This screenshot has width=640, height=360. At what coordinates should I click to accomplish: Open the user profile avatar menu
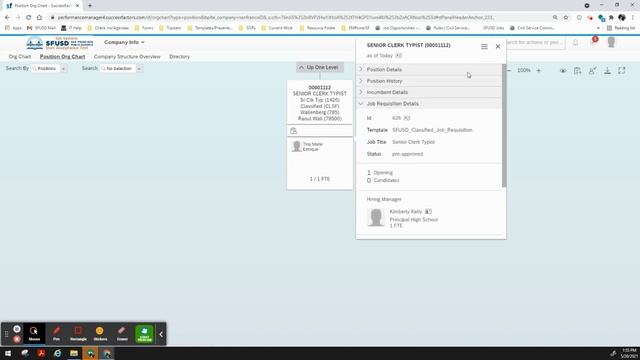(611, 42)
